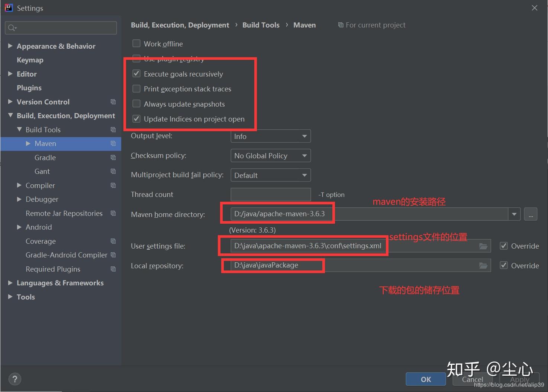Open Checksum policy dropdown
Image resolution: width=548 pixels, height=392 pixels.
click(271, 156)
